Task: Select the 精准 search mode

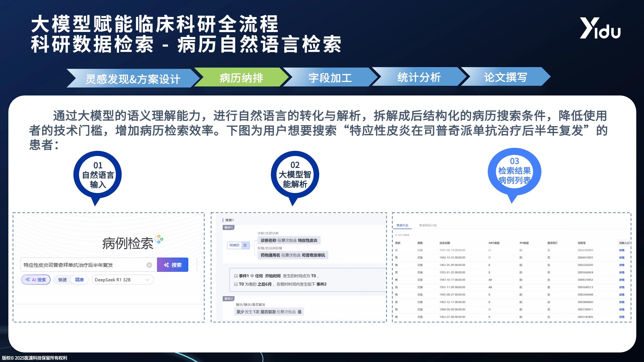Action: coord(79,280)
